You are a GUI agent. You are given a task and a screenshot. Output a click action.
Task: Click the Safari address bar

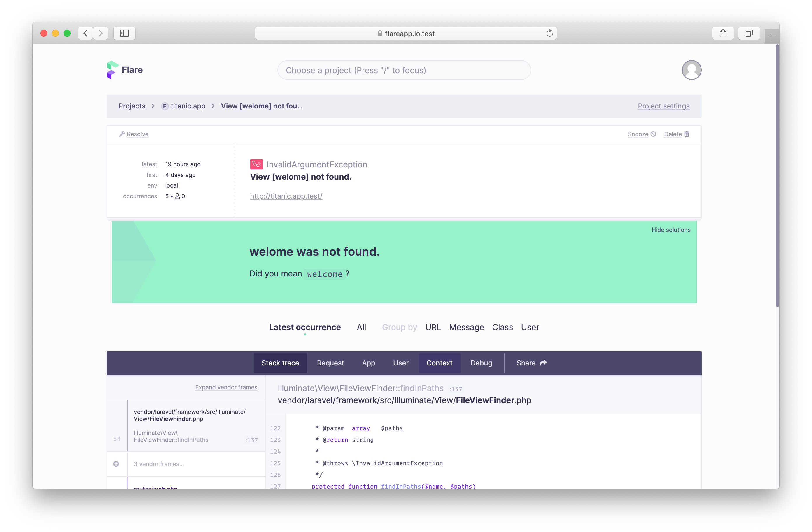click(406, 34)
